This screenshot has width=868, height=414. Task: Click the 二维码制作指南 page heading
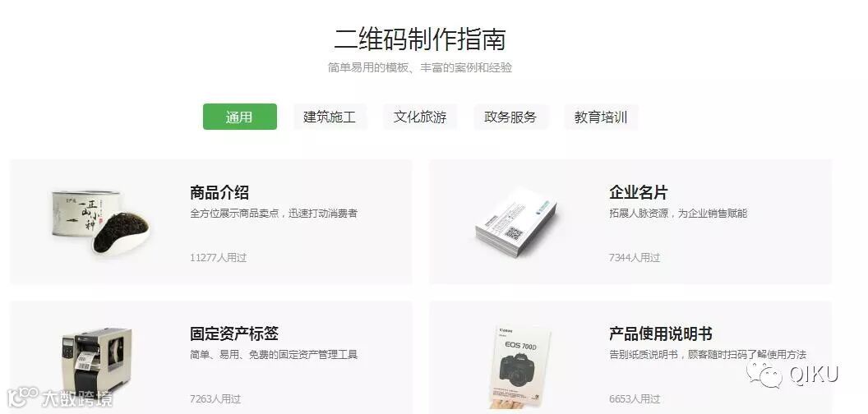click(x=419, y=39)
